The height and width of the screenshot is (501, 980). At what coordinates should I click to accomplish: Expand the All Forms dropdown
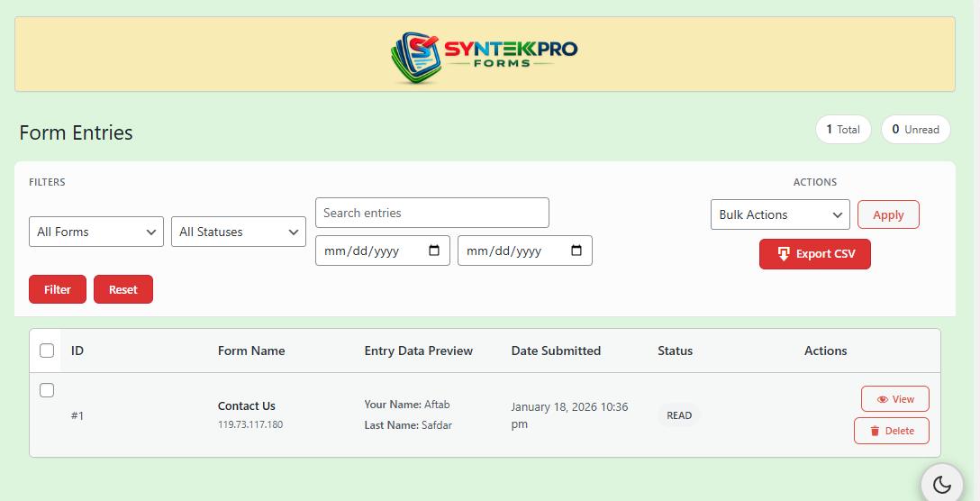point(96,232)
